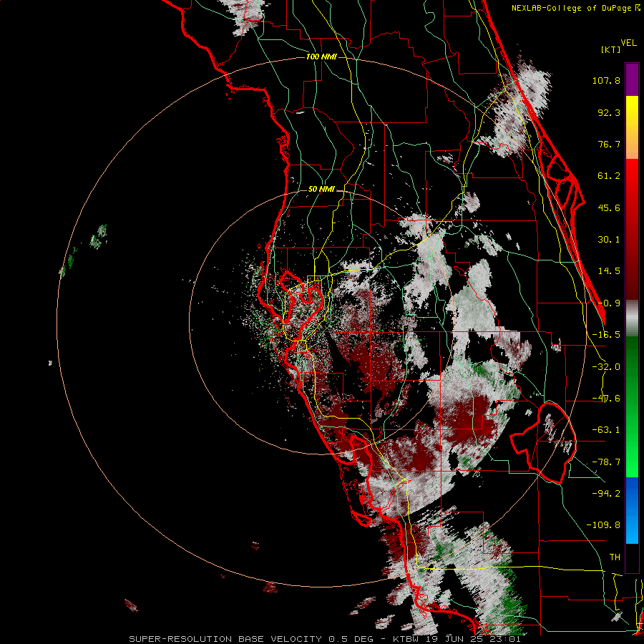Image resolution: width=644 pixels, height=644 pixels.
Task: Pick the red segment of the color bar
Action: coord(632,229)
